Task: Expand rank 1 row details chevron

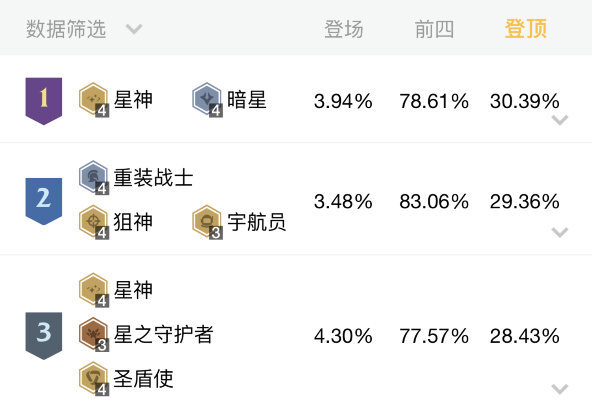Action: 560,120
